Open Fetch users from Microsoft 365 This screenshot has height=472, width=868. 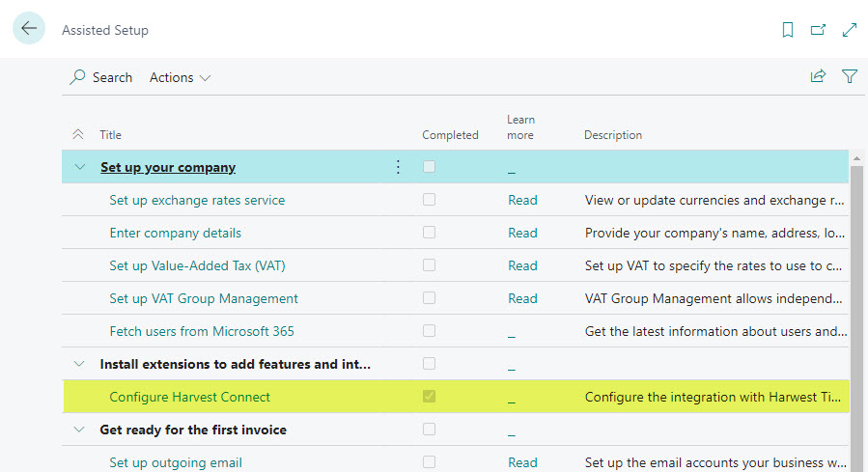click(x=202, y=331)
